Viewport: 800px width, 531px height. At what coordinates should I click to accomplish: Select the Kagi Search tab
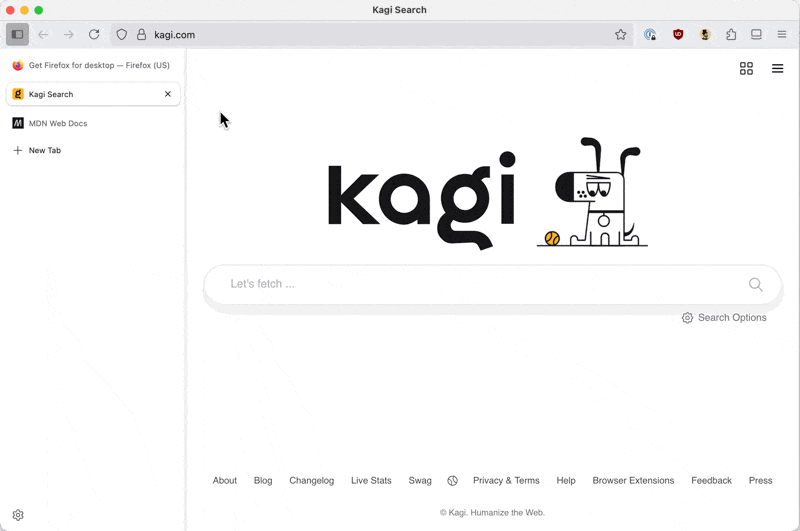(x=93, y=94)
